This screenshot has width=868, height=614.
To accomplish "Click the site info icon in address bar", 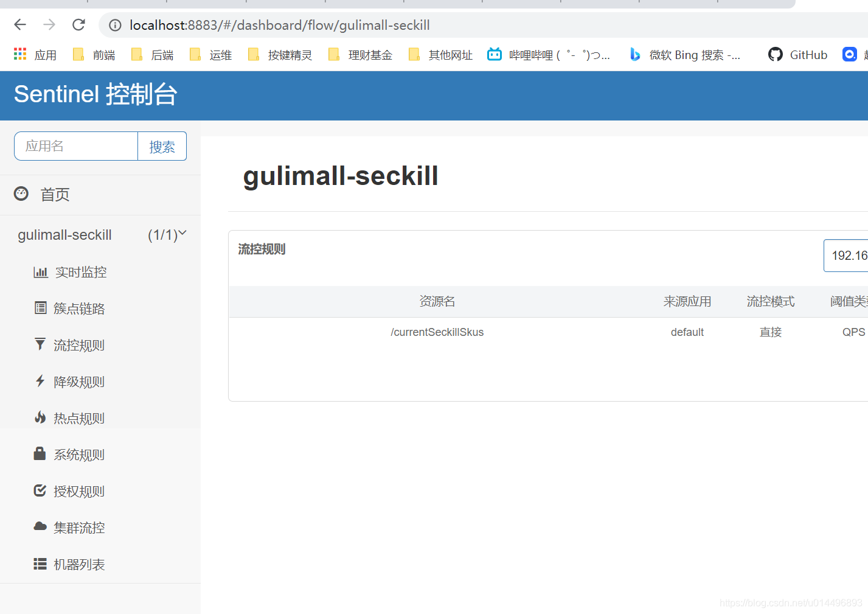I will (x=115, y=25).
